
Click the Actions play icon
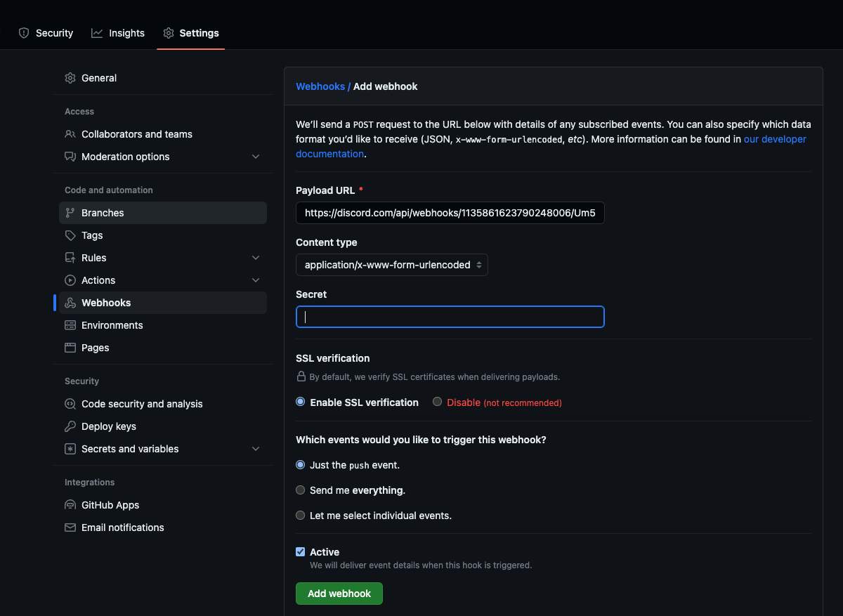click(x=70, y=280)
